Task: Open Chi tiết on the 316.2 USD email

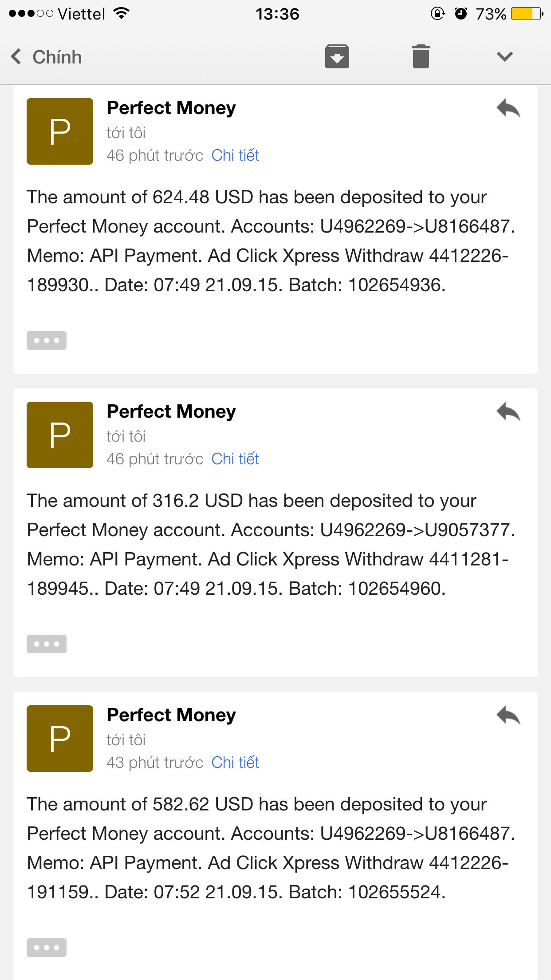Action: pyautogui.click(x=235, y=459)
